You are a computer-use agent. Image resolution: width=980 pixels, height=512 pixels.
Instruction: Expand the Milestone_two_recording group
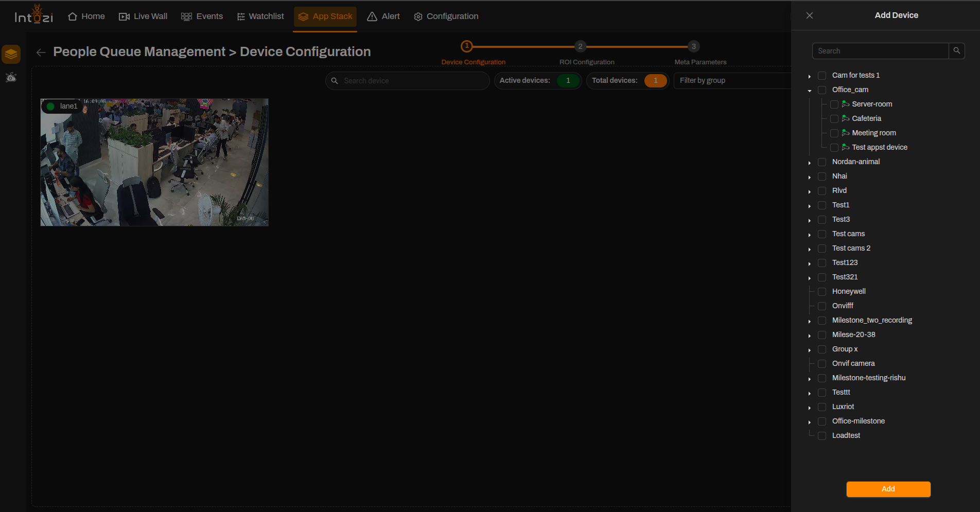810,321
